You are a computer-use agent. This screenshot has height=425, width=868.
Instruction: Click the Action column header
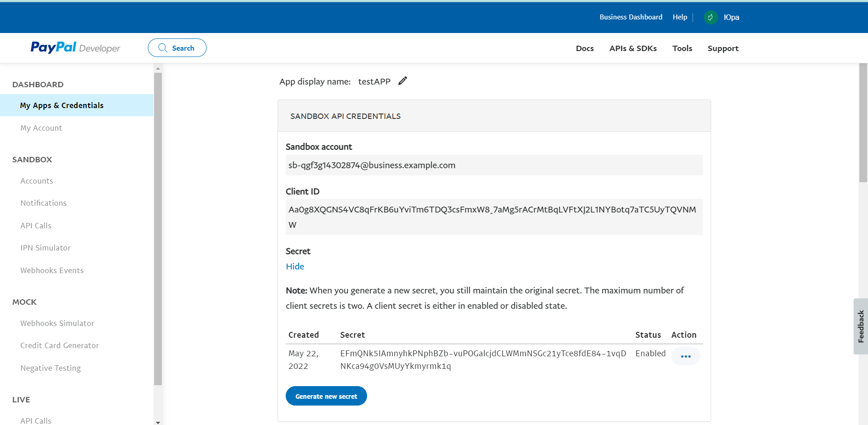point(684,335)
